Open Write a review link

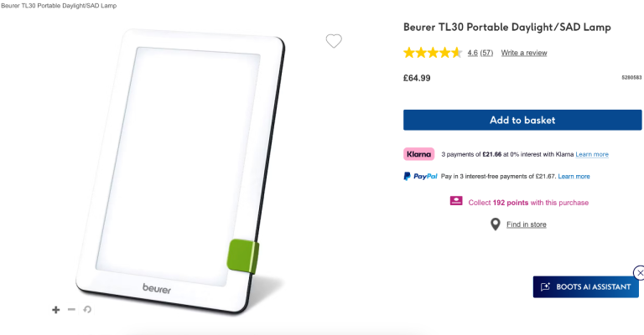pos(523,53)
